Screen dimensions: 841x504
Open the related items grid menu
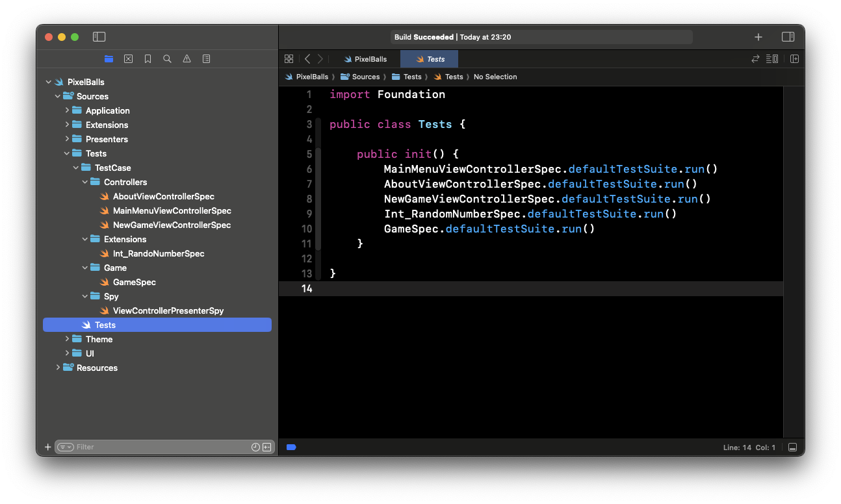(289, 58)
